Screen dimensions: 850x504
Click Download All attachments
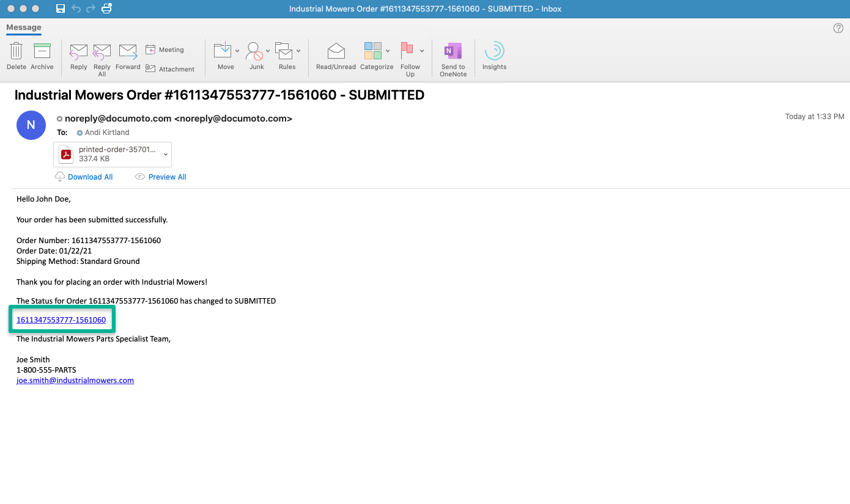coord(90,177)
